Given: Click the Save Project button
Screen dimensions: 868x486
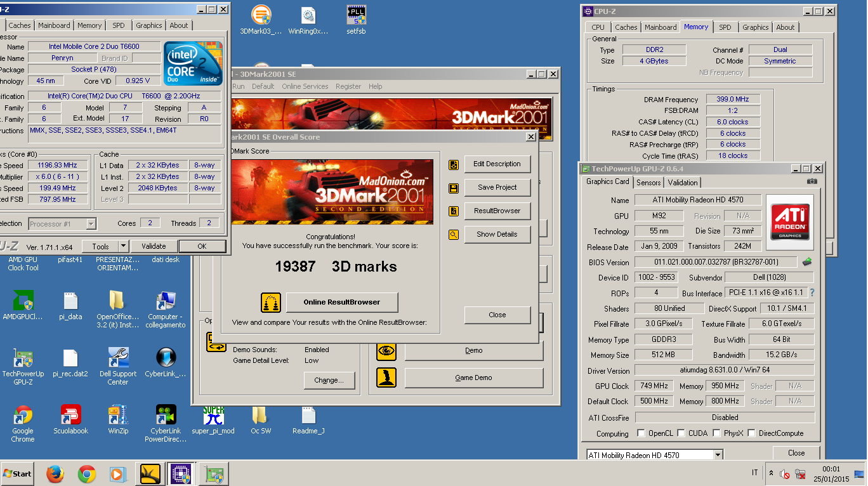Looking at the screenshot, I should tap(497, 187).
